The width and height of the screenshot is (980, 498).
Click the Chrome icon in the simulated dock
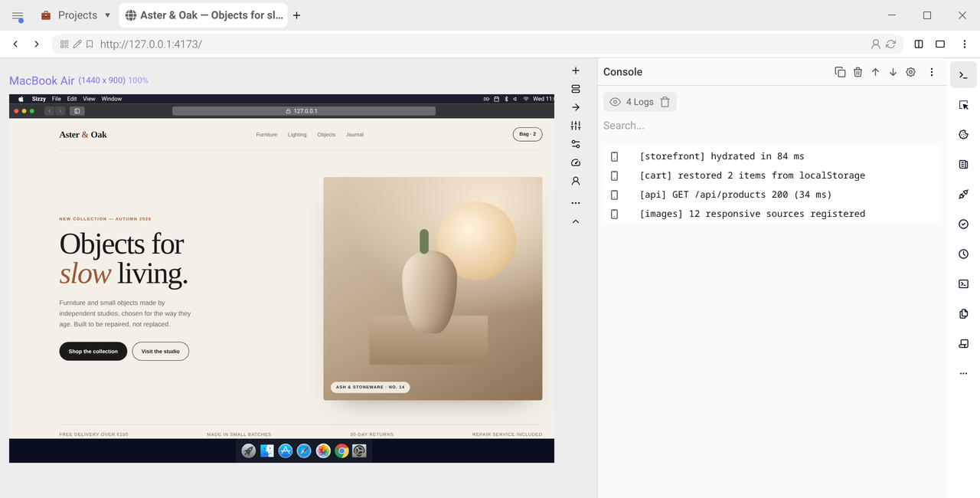[x=341, y=451]
